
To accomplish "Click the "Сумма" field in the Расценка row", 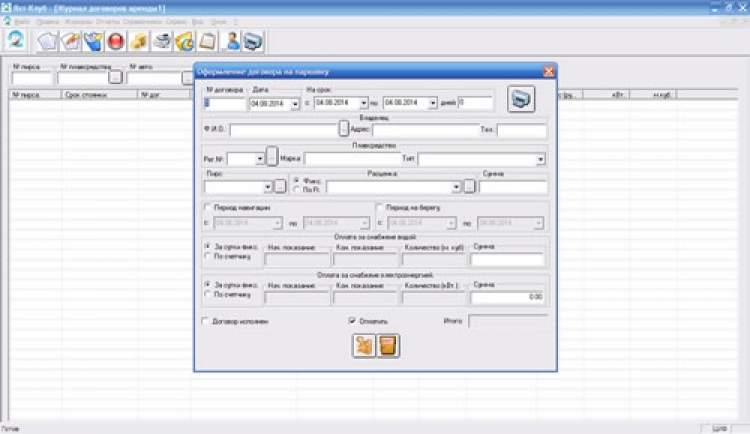I will pos(513,187).
